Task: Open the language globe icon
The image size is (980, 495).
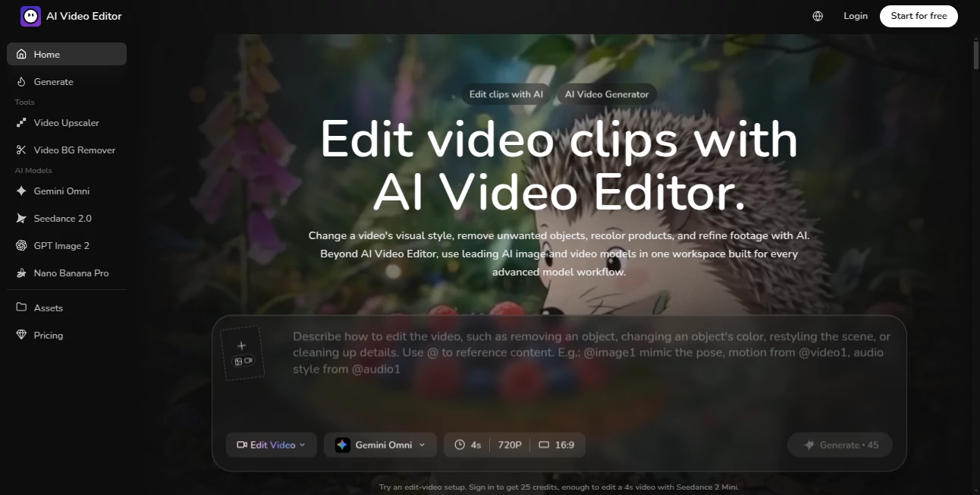Action: pos(818,16)
